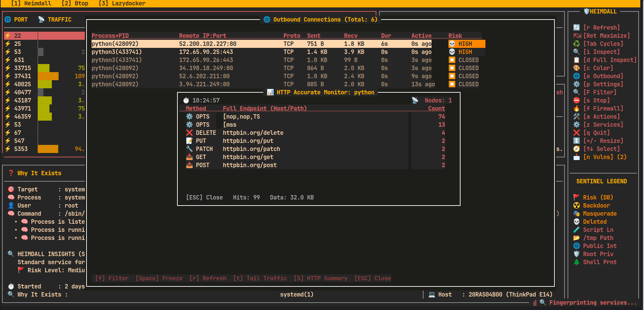The height and width of the screenshot is (310, 644).
Task: Click the red X icon beside [q Quit]
Action: coord(577,133)
